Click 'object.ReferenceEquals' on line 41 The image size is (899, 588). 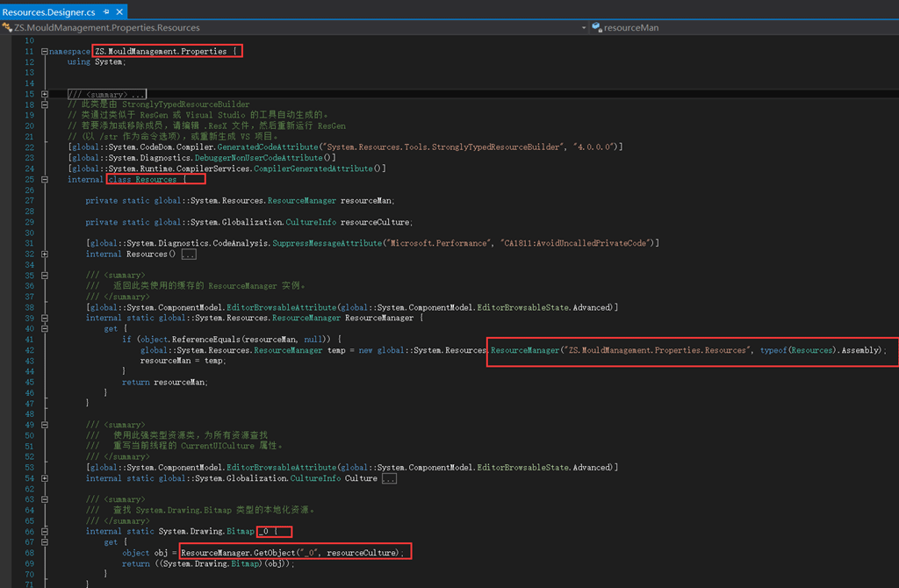point(191,340)
